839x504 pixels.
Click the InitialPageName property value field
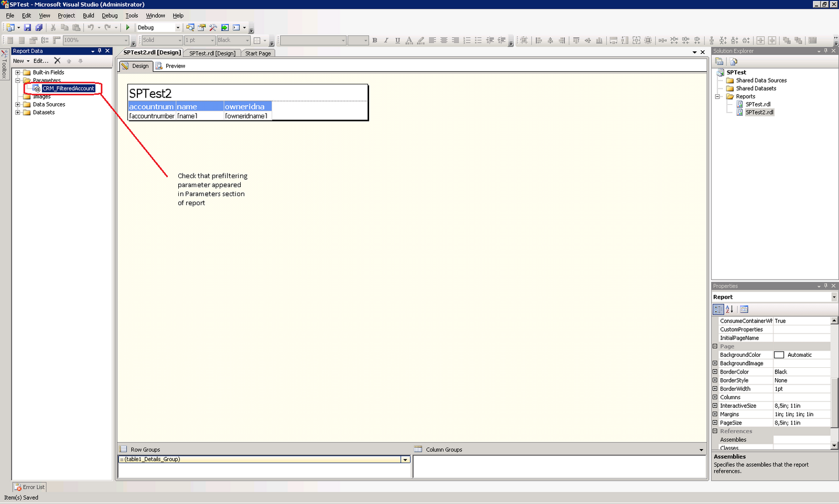pyautogui.click(x=802, y=338)
